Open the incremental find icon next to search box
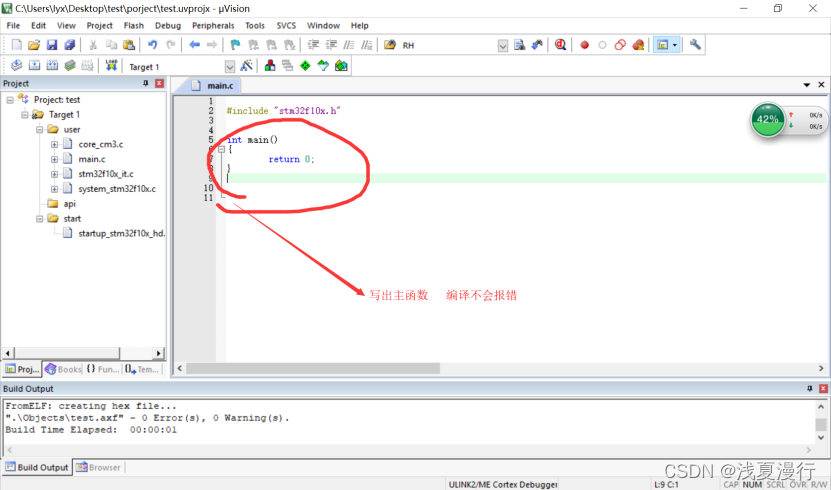831x490 pixels. pos(537,45)
